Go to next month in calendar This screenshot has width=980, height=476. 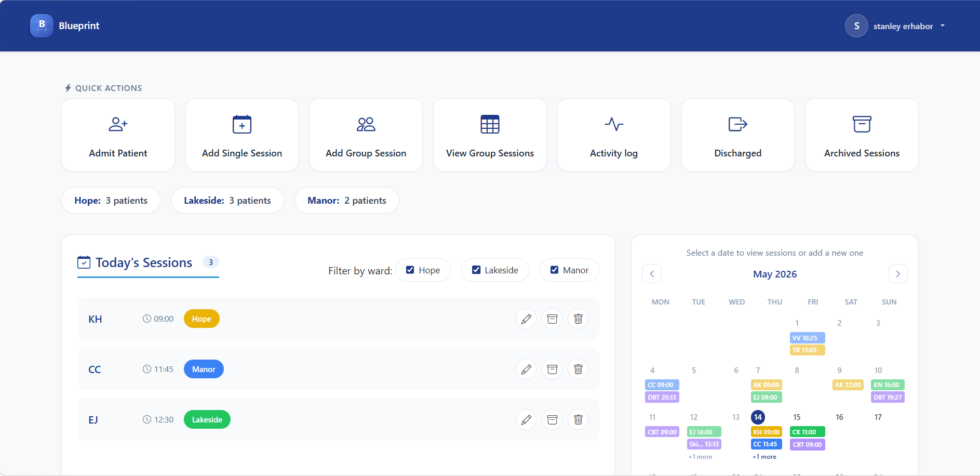pos(898,274)
